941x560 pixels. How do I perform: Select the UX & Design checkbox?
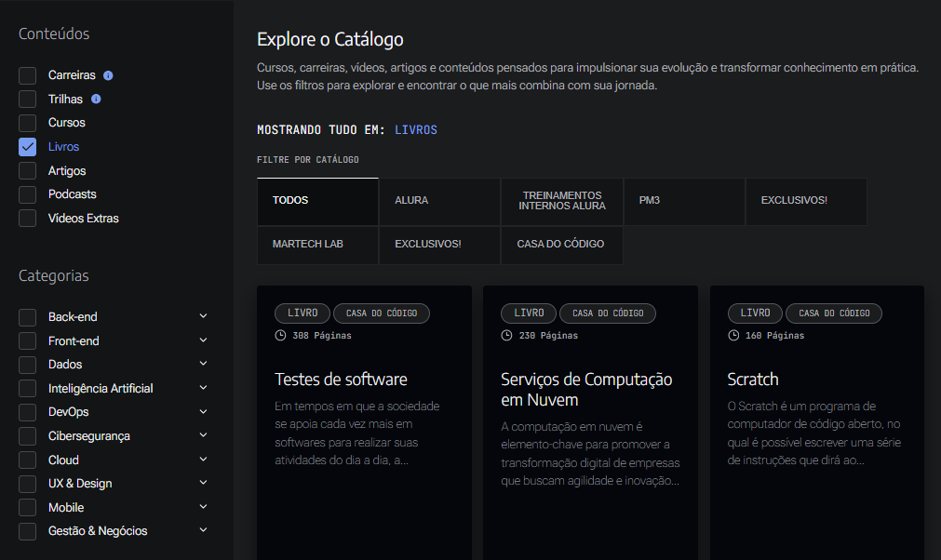28,483
